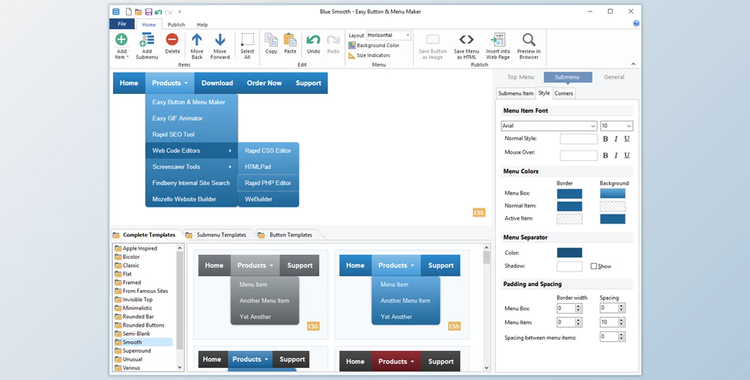Click Active Item background color swatch
Viewport: 750px width, 380px height.
pyautogui.click(x=613, y=219)
